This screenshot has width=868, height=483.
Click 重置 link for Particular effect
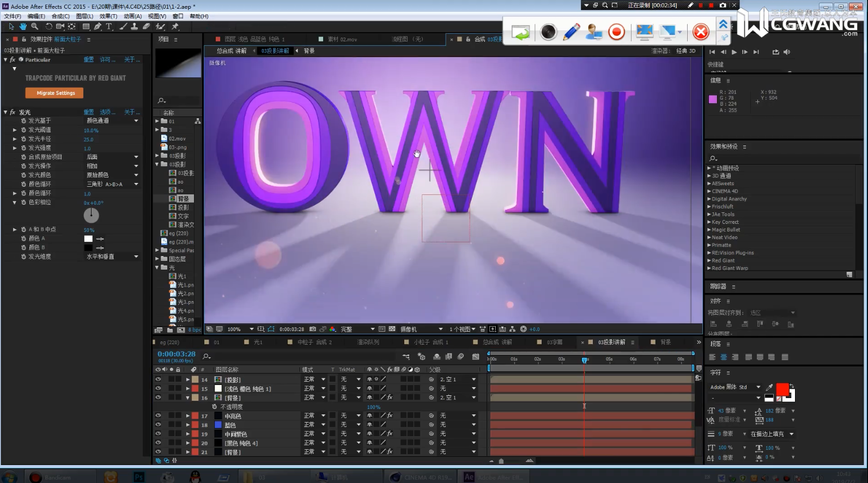tap(88, 59)
